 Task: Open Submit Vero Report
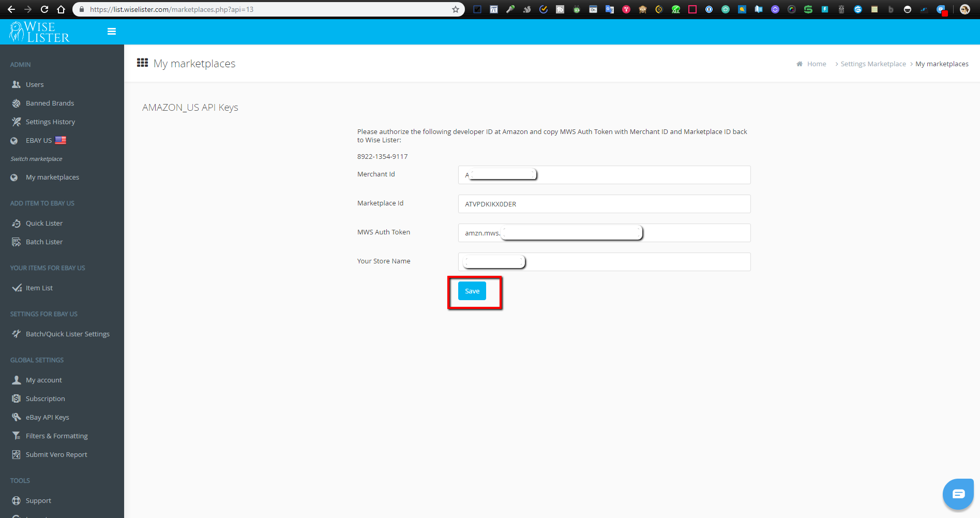[x=56, y=454]
